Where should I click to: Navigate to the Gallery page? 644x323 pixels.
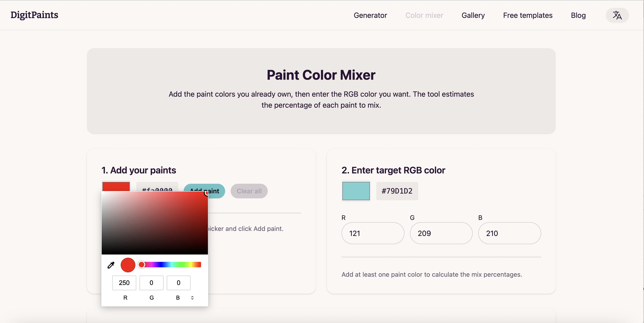pyautogui.click(x=473, y=15)
